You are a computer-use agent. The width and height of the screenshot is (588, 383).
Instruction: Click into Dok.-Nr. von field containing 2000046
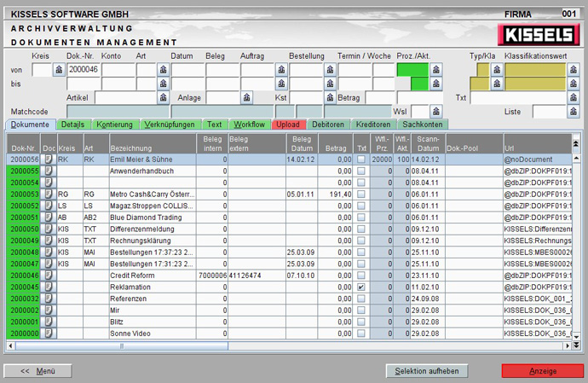84,70
